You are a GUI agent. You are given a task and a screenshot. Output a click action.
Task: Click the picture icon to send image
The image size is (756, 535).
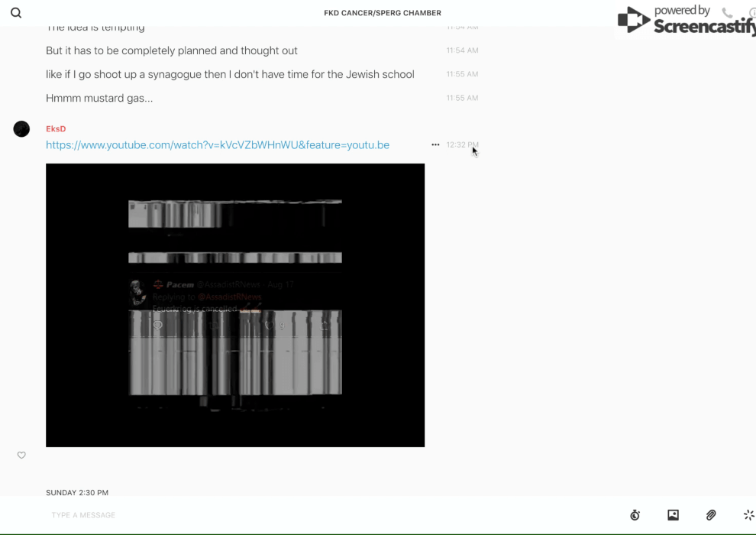673,515
